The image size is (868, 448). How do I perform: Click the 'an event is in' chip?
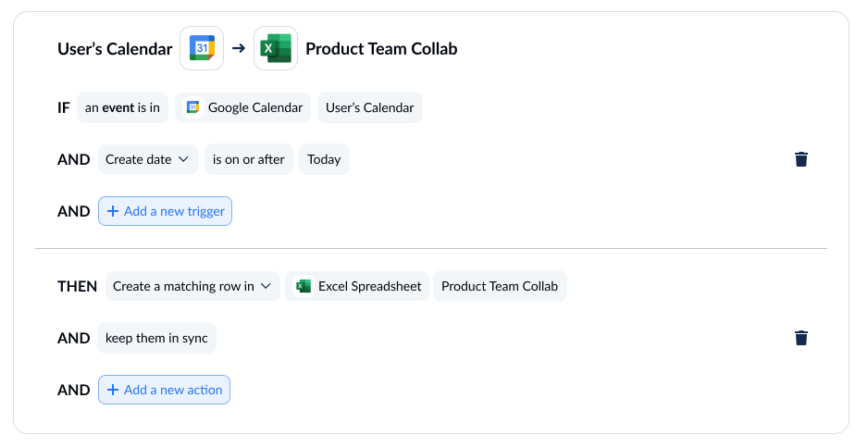tap(122, 107)
